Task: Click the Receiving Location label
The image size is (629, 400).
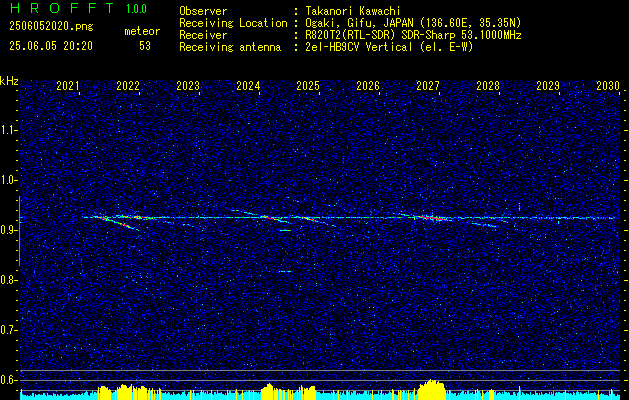Action: coord(233,23)
